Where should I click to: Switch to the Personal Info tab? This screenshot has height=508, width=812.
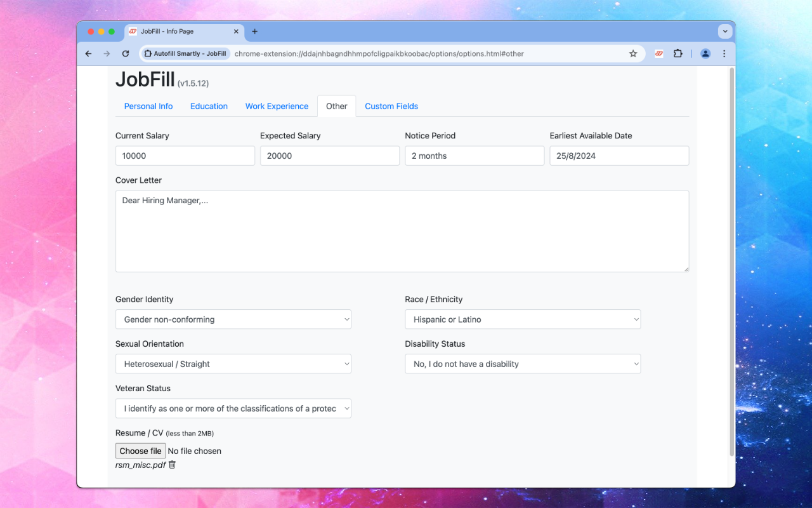[x=148, y=106]
